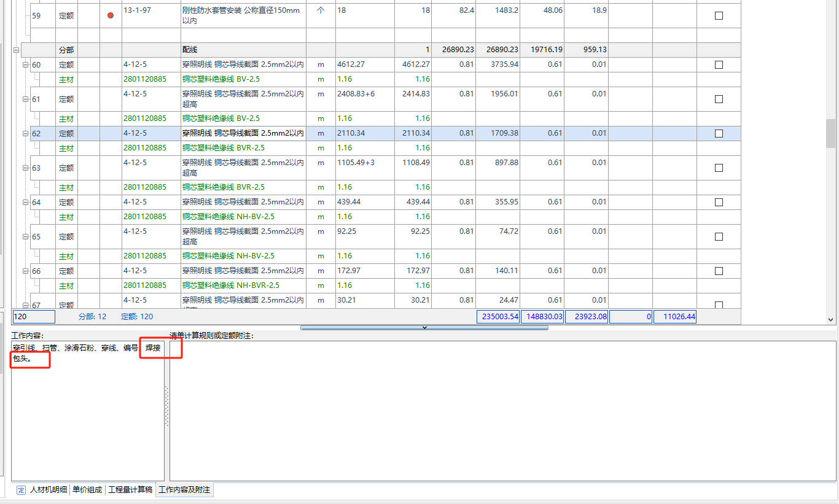Click the 配线 section name cell

click(x=244, y=50)
